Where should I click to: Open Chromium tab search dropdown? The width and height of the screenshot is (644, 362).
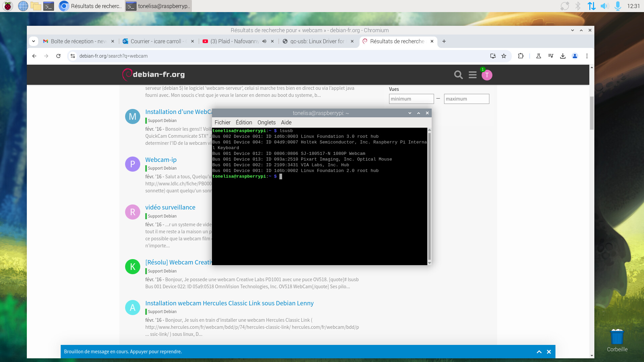pos(34,41)
